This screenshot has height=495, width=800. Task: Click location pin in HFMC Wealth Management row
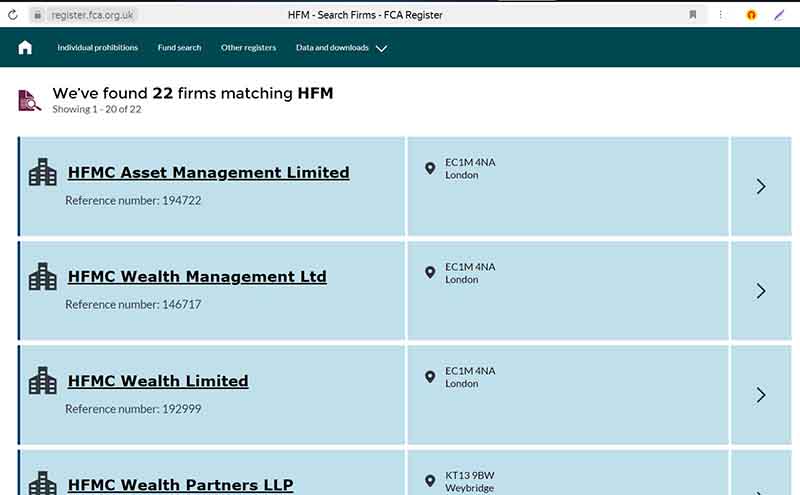coord(430,273)
